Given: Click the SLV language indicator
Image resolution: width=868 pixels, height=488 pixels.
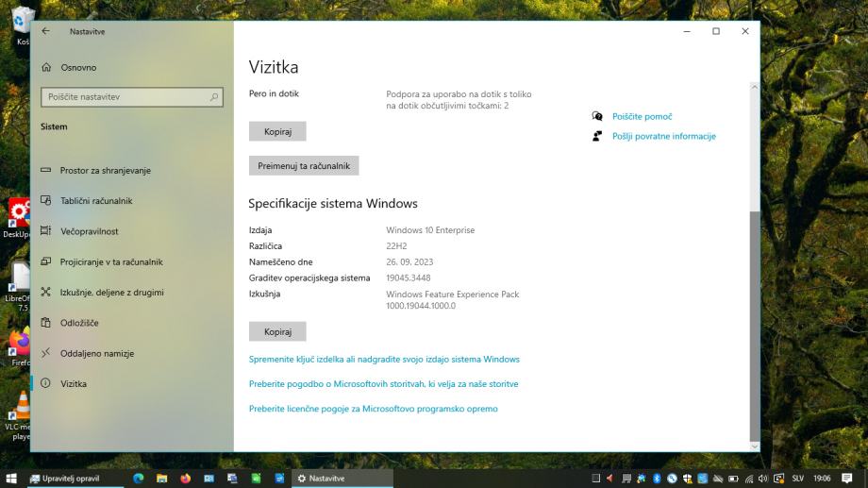Looking at the screenshot, I should (797, 478).
